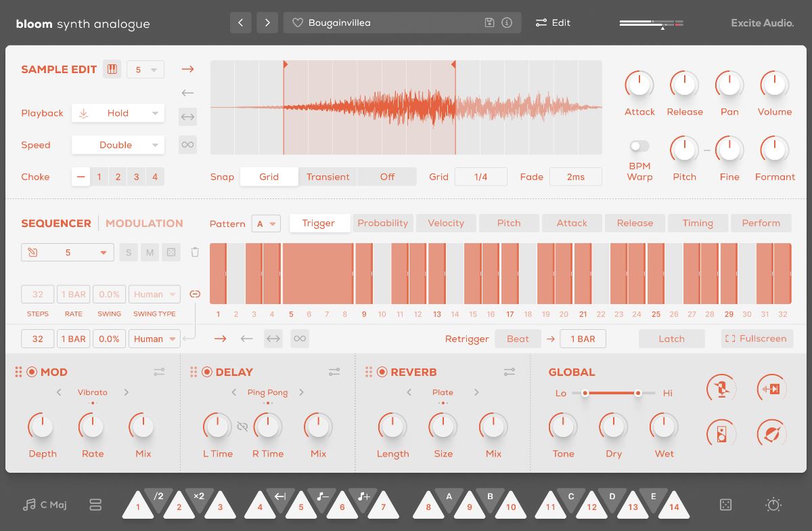Screen dimensions: 812x531
Task: Open the Edit settings
Action: pos(553,22)
